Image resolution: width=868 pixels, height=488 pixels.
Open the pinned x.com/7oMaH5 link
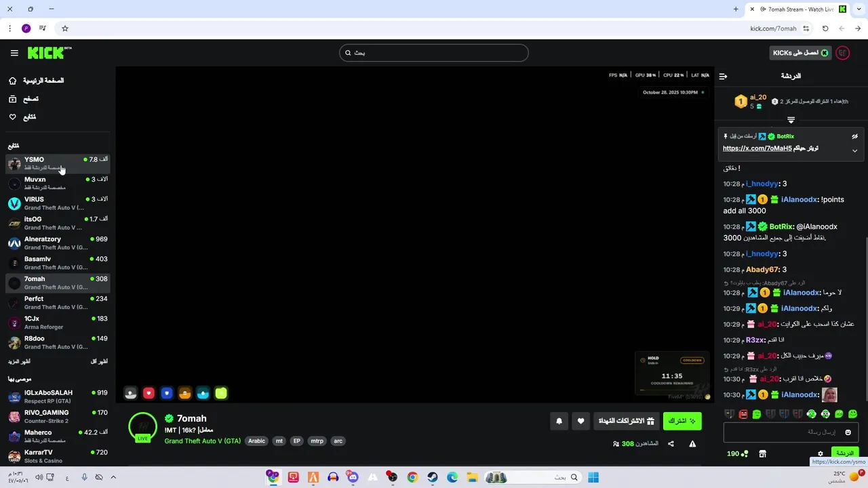tap(757, 148)
